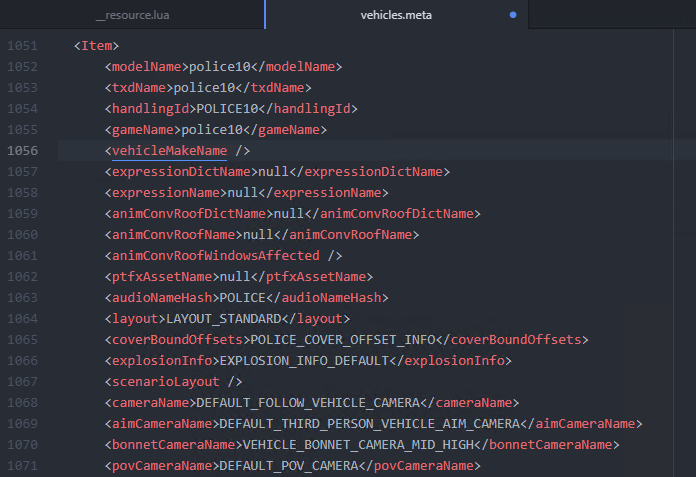Place cursor on the underlined vehicleMakeName tag
696x477 pixels.
tap(169, 151)
